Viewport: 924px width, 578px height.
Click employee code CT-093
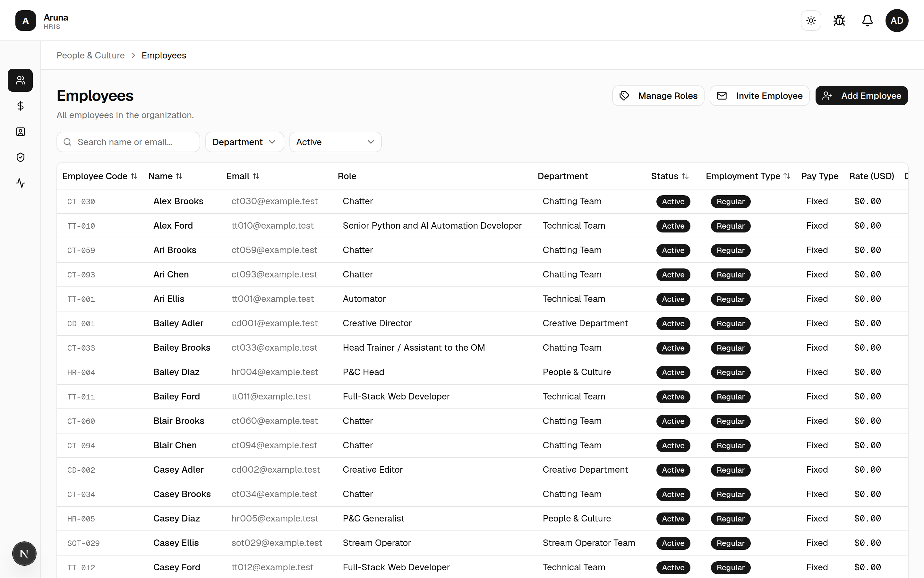coord(81,275)
